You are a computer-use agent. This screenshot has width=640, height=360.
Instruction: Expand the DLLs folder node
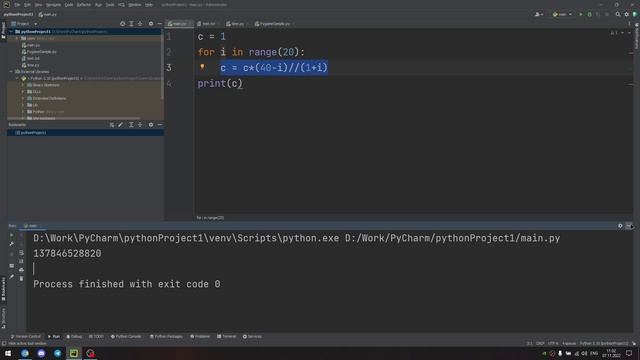pos(23,91)
